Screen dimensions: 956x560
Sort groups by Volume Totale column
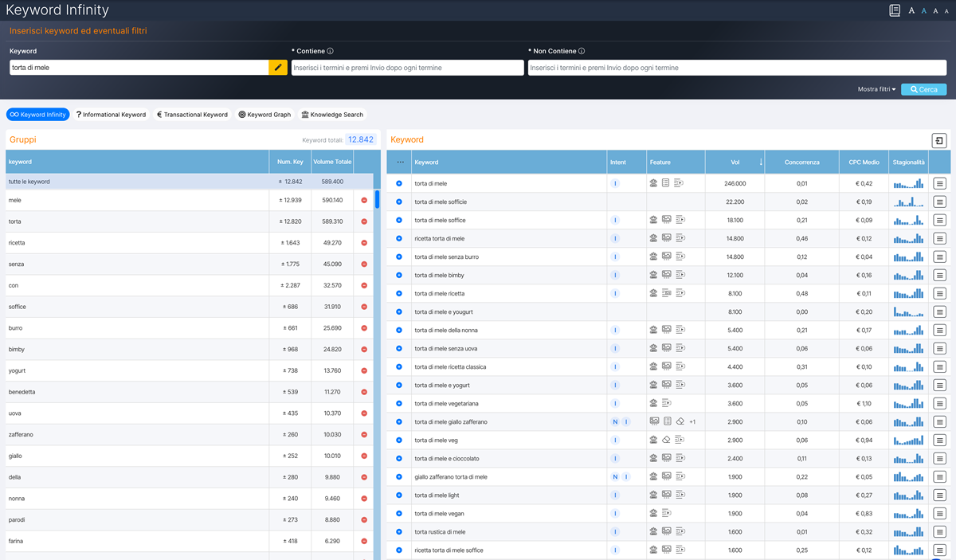[332, 162]
